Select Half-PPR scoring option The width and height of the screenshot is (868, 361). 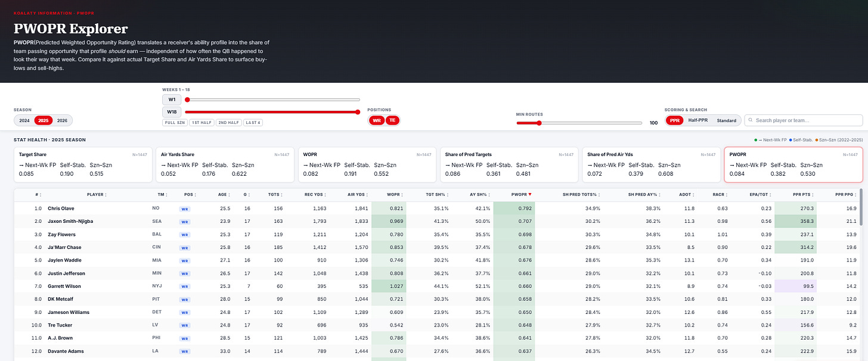coord(699,120)
